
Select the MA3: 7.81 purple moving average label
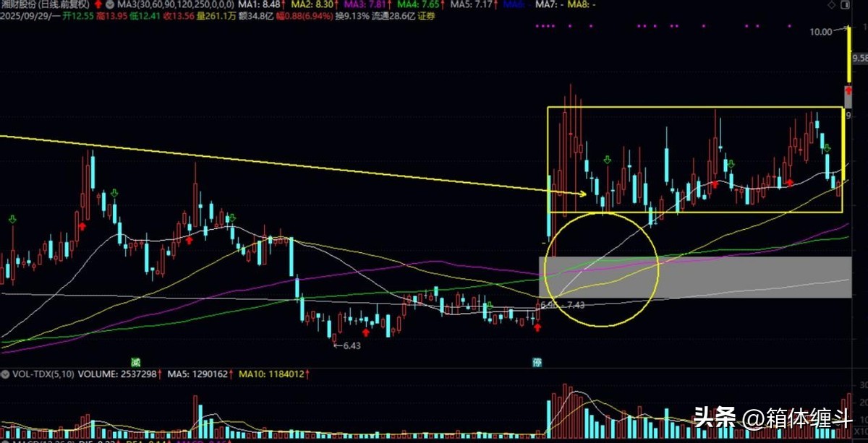click(x=365, y=4)
